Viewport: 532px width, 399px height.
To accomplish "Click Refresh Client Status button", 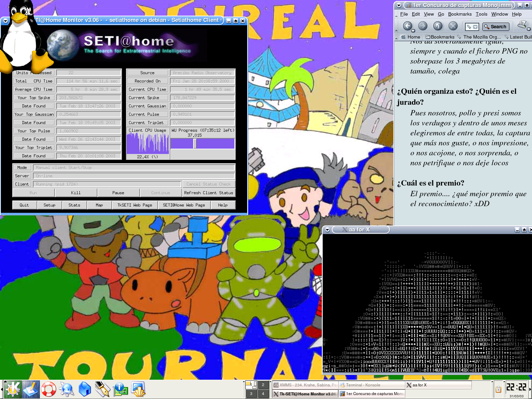I will [208, 193].
